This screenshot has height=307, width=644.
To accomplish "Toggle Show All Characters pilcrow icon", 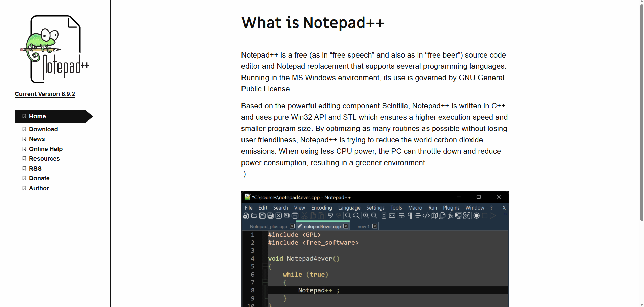I will click(410, 216).
